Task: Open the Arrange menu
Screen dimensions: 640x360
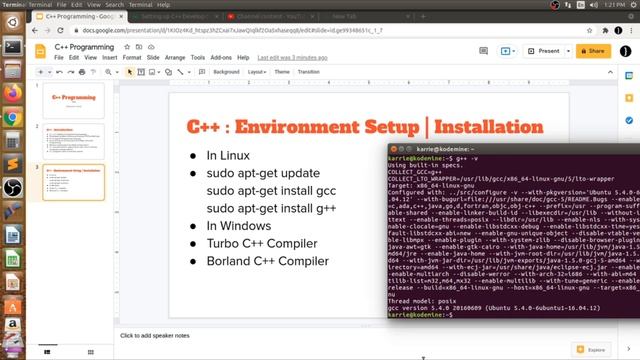Action: (x=175, y=58)
